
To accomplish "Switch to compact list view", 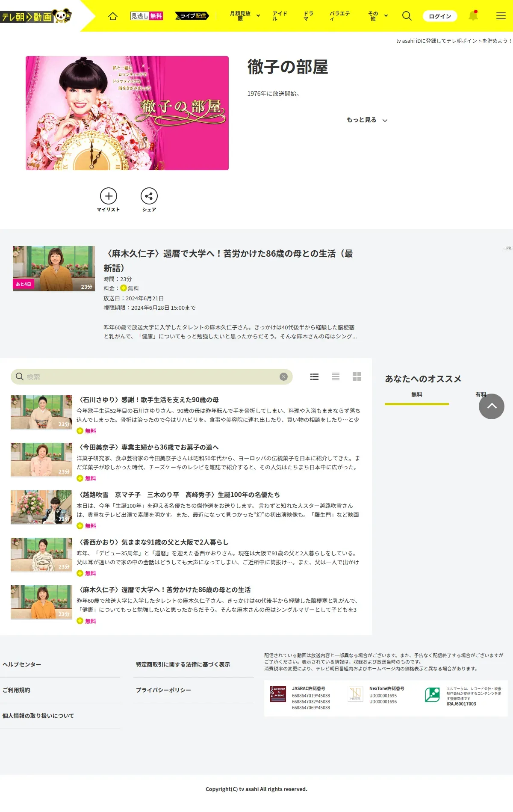I will pyautogui.click(x=336, y=376).
